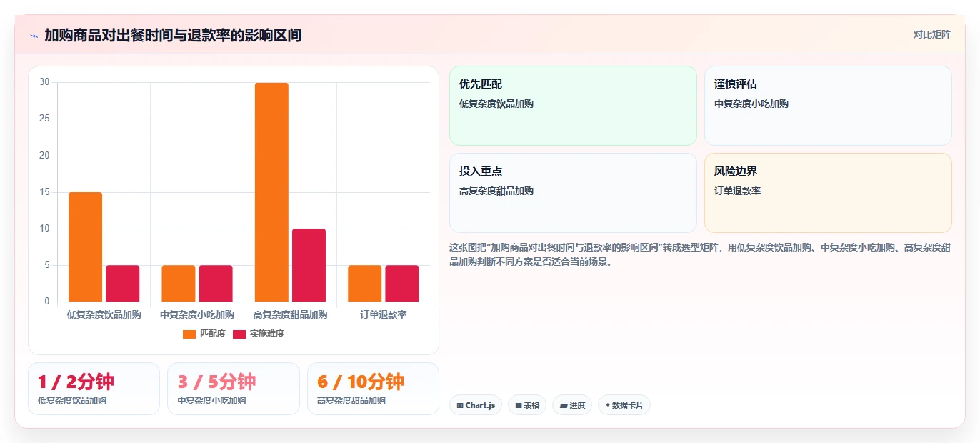This screenshot has width=980, height=443.
Task: Click the 1 / 2分钟 stat card
Action: click(94, 388)
